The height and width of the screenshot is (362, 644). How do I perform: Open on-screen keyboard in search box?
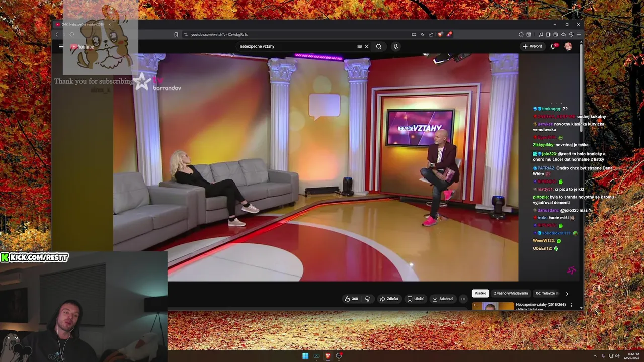[360, 46]
